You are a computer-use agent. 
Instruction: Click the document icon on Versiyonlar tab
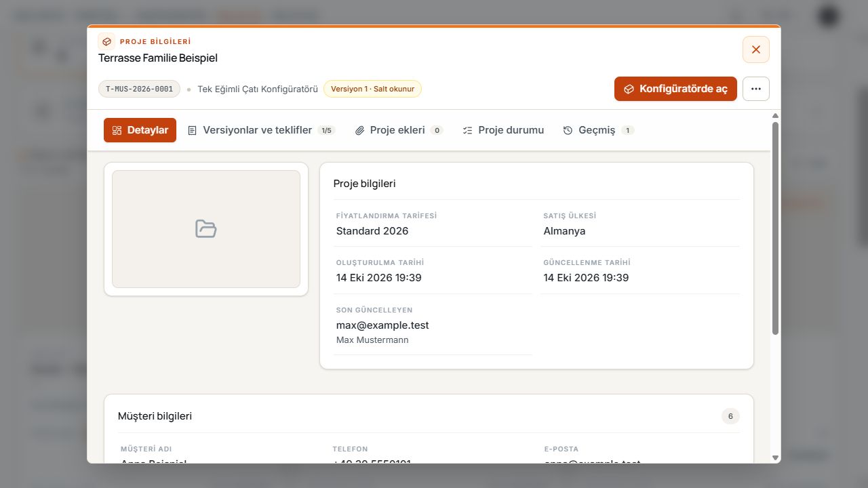click(193, 130)
